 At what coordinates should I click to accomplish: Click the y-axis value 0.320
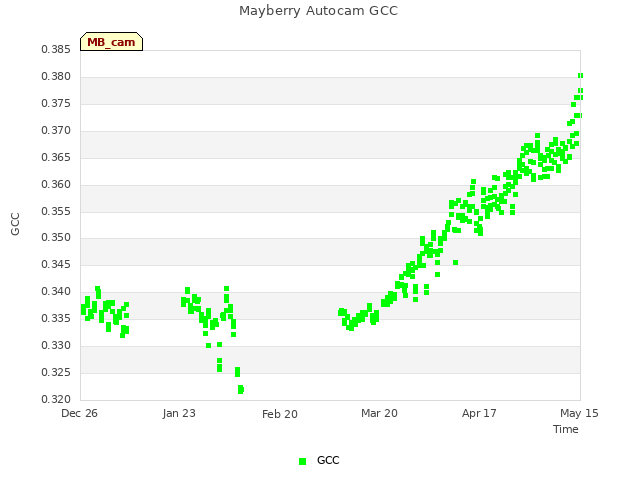click(56, 399)
